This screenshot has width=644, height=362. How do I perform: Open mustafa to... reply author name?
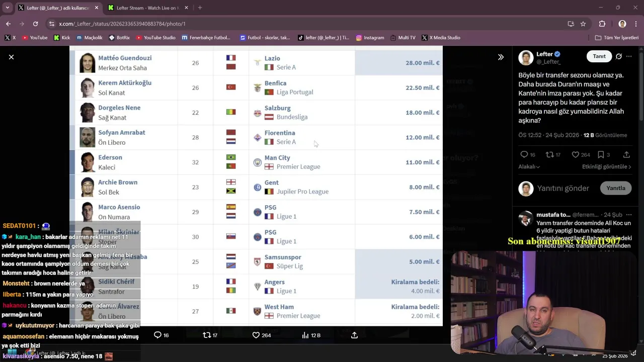click(x=553, y=215)
